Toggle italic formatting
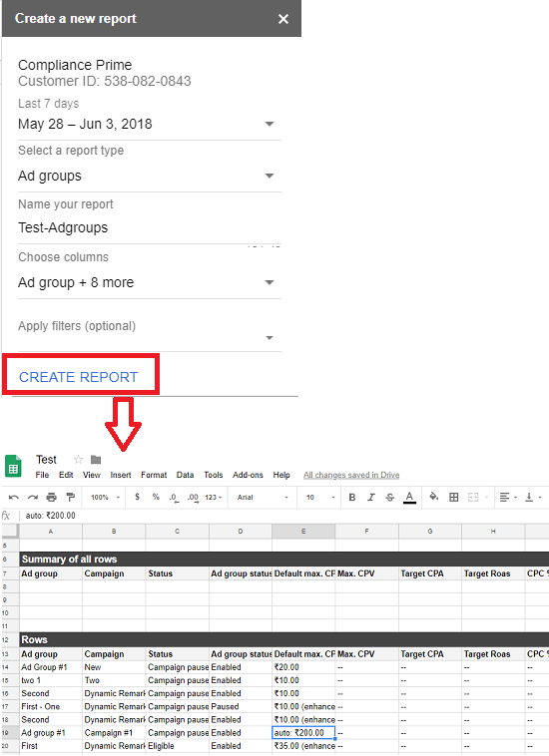Screen dimensions: 549x756 click(x=371, y=497)
